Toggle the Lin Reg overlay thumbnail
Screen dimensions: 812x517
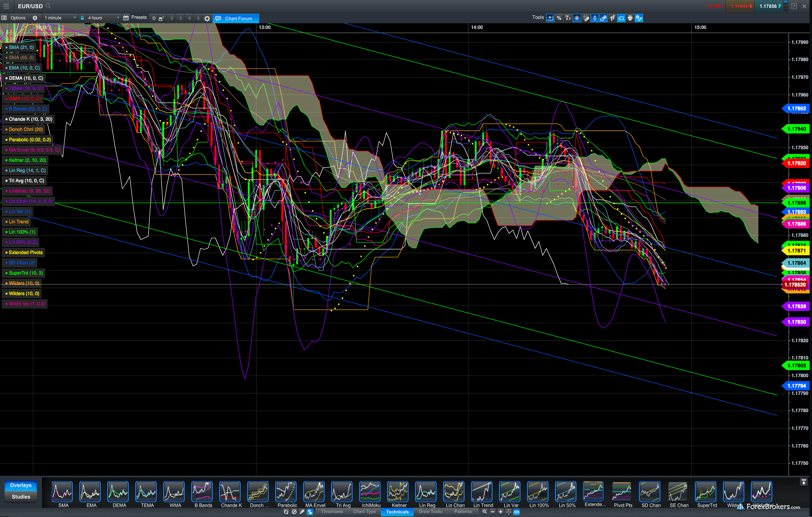[x=426, y=492]
